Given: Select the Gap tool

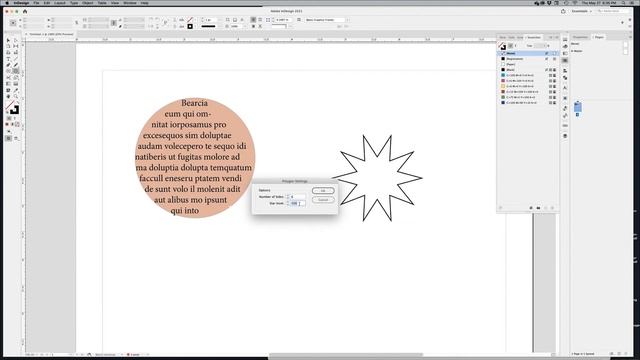Looking at the screenshot, I should click(16, 47).
